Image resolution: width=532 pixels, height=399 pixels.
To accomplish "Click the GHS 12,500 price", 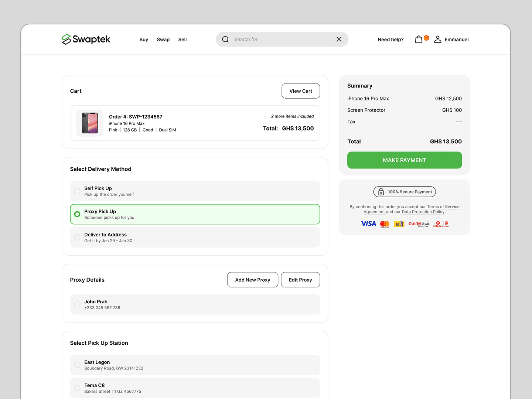I will tap(448, 99).
